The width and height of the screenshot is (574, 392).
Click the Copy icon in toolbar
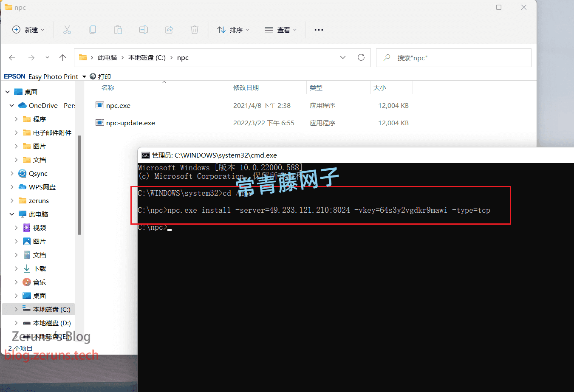[93, 30]
